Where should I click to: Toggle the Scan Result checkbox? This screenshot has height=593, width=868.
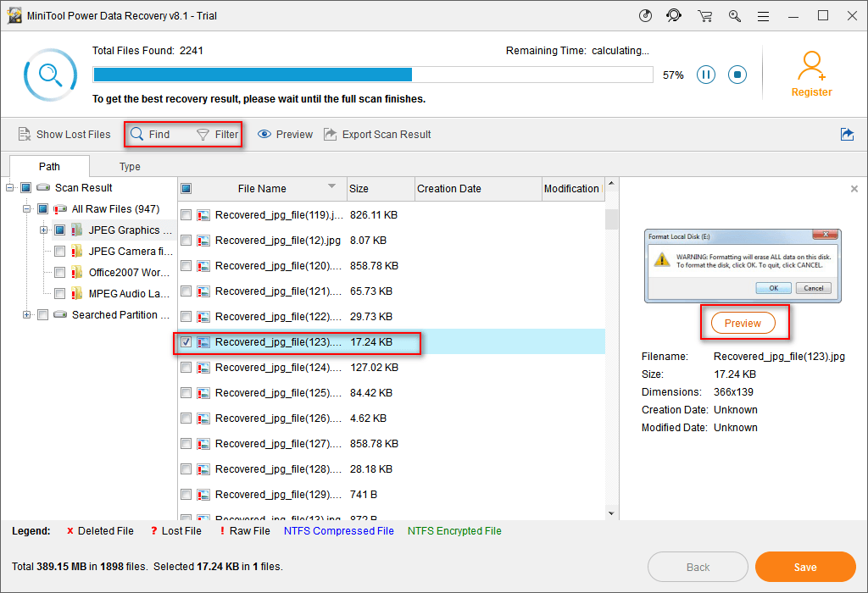coord(26,188)
